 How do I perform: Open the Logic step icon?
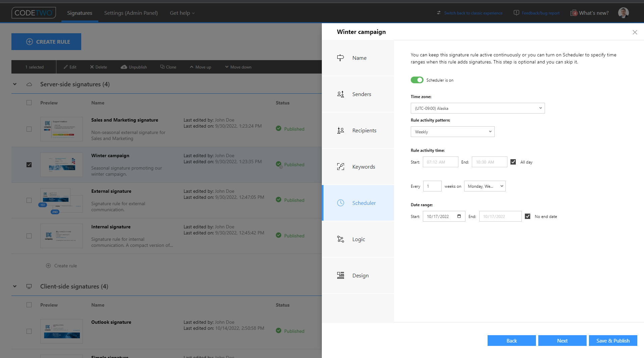coord(340,239)
